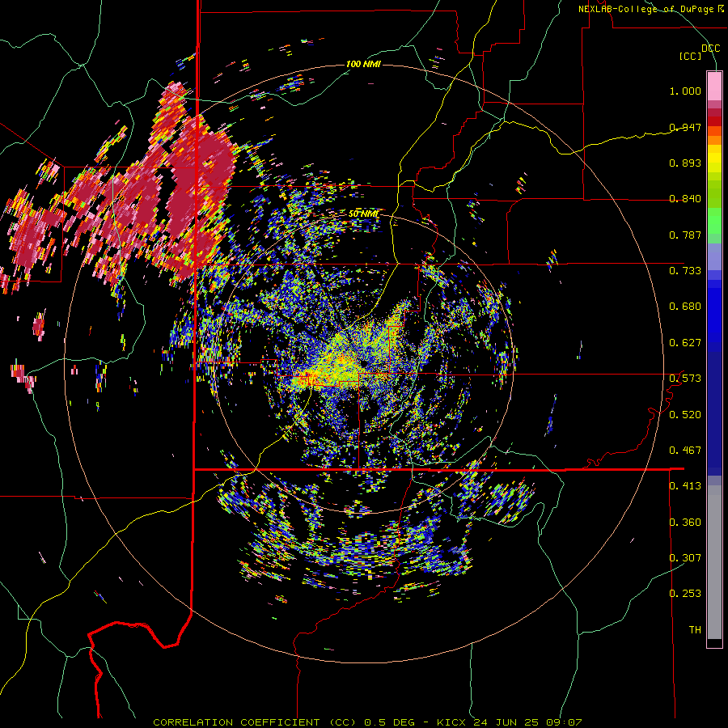Click the CORRELATION COEFFICIENT (CC) caption text

tap(254, 722)
